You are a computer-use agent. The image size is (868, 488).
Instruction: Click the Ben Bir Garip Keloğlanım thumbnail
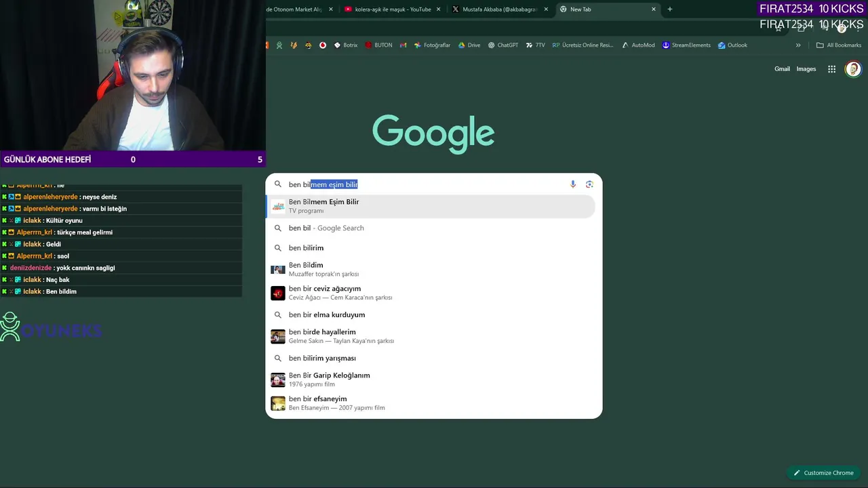tap(278, 380)
